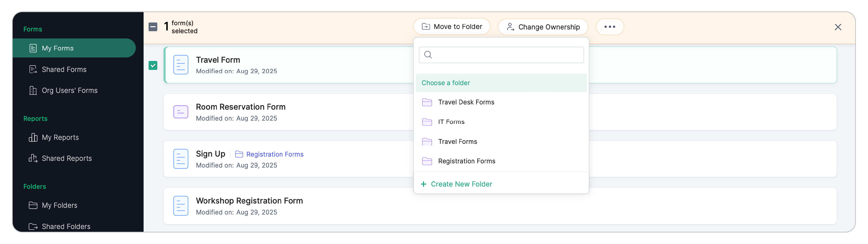This screenshot has height=244, width=868.
Task: Uncheck the Travel Form checkbox
Action: (153, 65)
